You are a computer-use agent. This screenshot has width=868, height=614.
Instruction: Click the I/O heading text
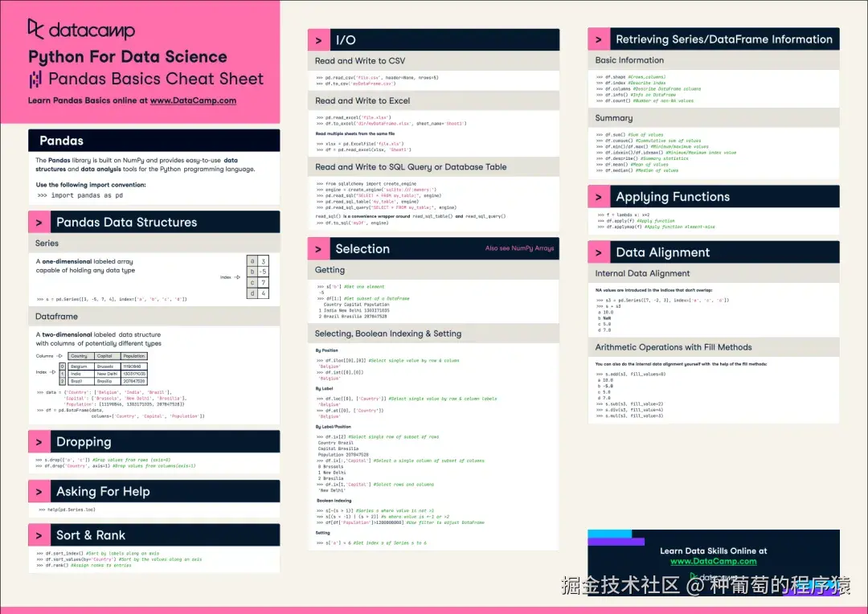(x=346, y=40)
